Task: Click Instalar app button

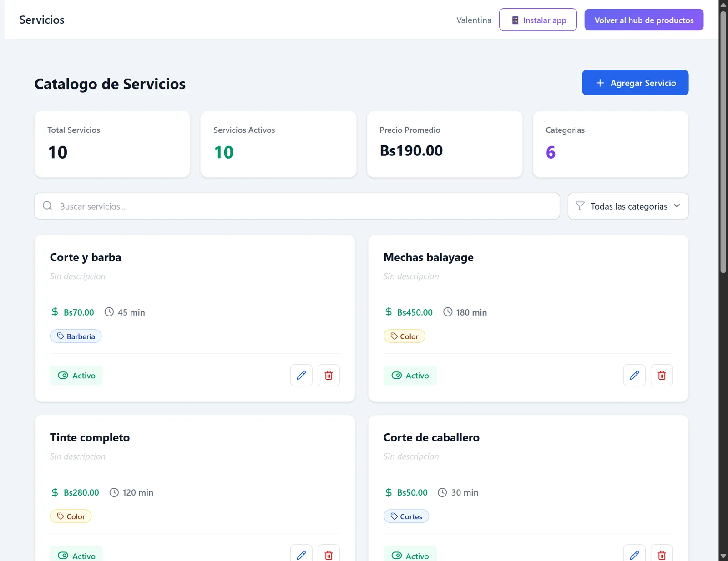Action: (x=538, y=20)
